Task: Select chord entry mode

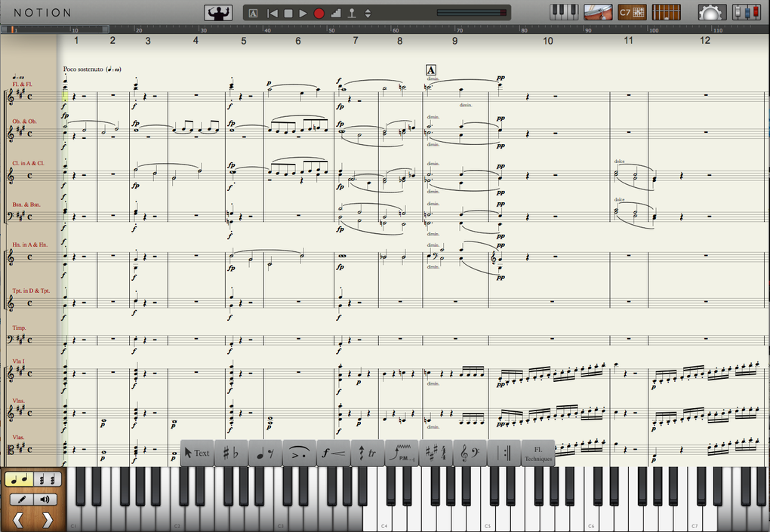Action: click(48, 479)
